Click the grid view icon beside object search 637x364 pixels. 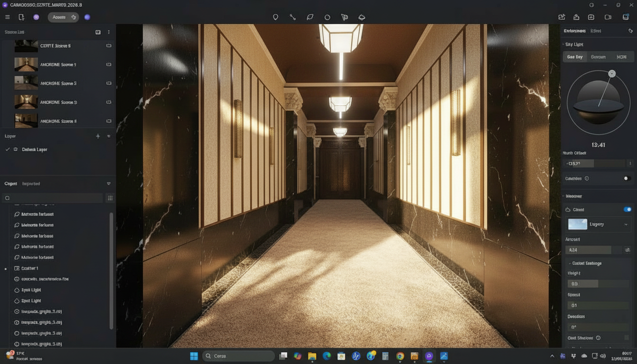pyautogui.click(x=110, y=198)
